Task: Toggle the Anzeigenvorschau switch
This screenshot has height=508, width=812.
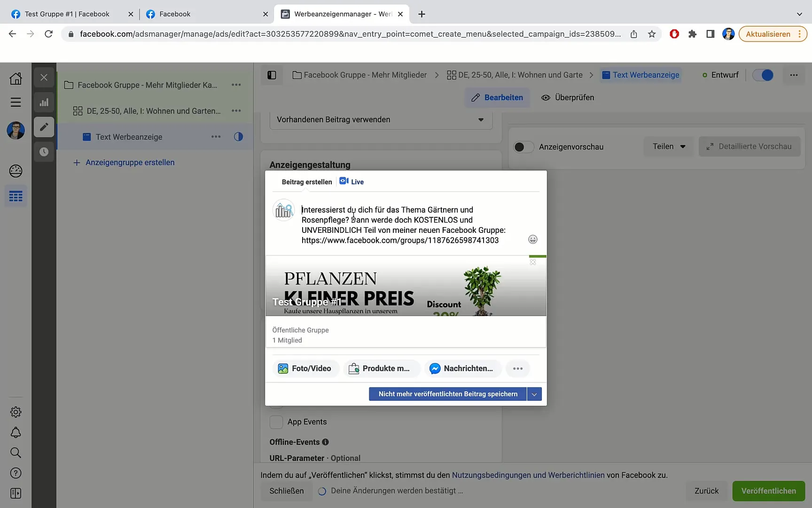Action: pos(523,147)
